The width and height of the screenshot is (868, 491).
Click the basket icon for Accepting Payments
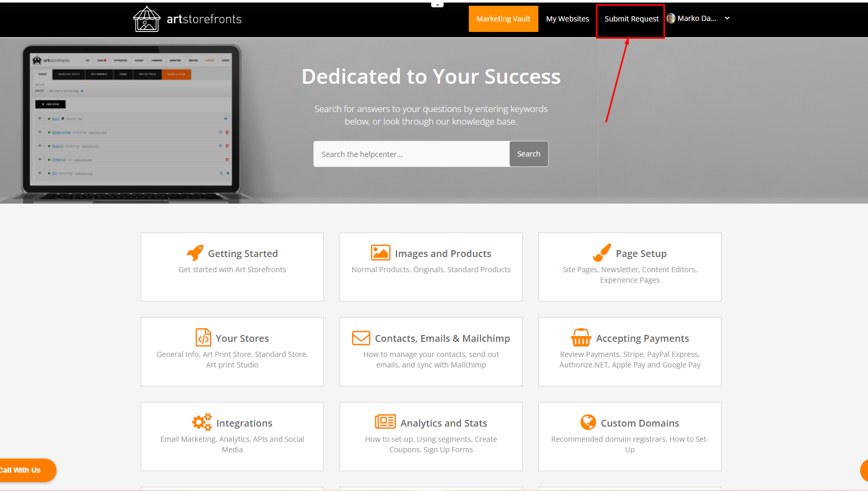coord(581,338)
